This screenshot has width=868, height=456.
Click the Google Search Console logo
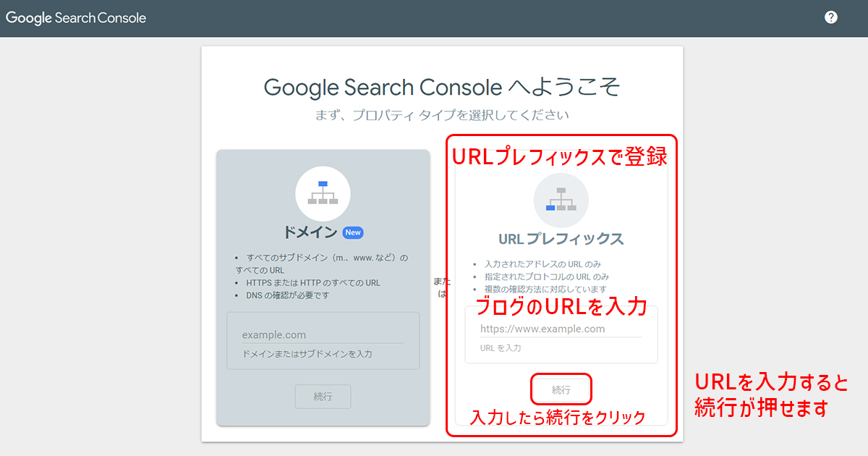click(76, 18)
